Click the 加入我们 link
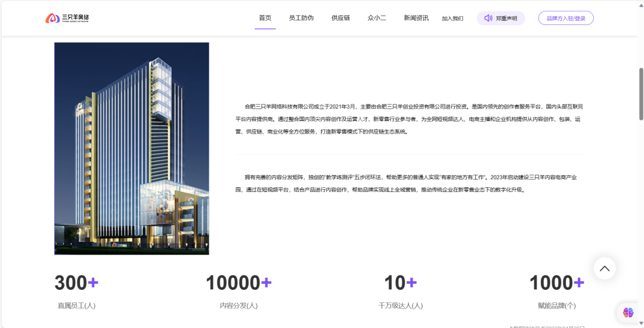Screen dimensions: 644x328 [452, 18]
